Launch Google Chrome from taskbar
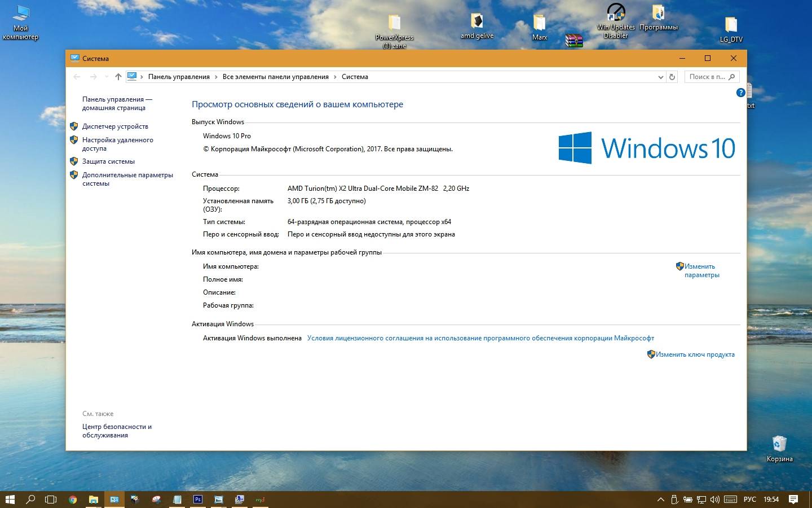Viewport: 812px width, 508px height. (x=72, y=499)
